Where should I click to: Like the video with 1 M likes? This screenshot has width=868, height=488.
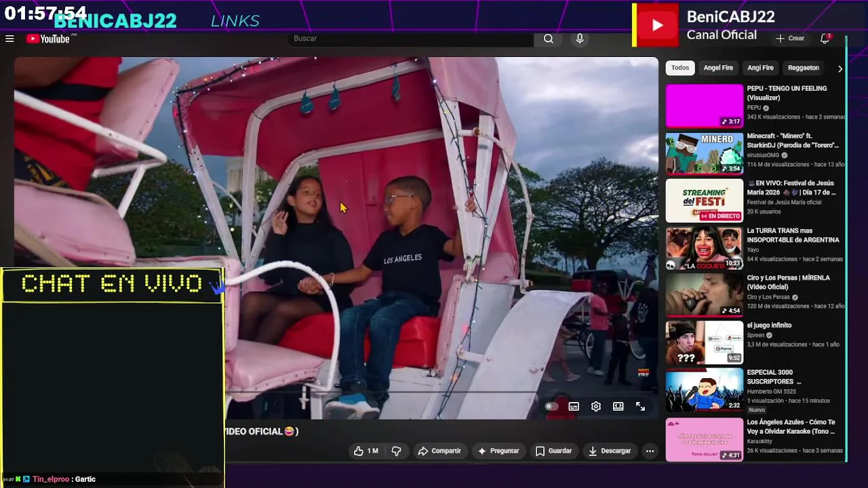pos(366,451)
